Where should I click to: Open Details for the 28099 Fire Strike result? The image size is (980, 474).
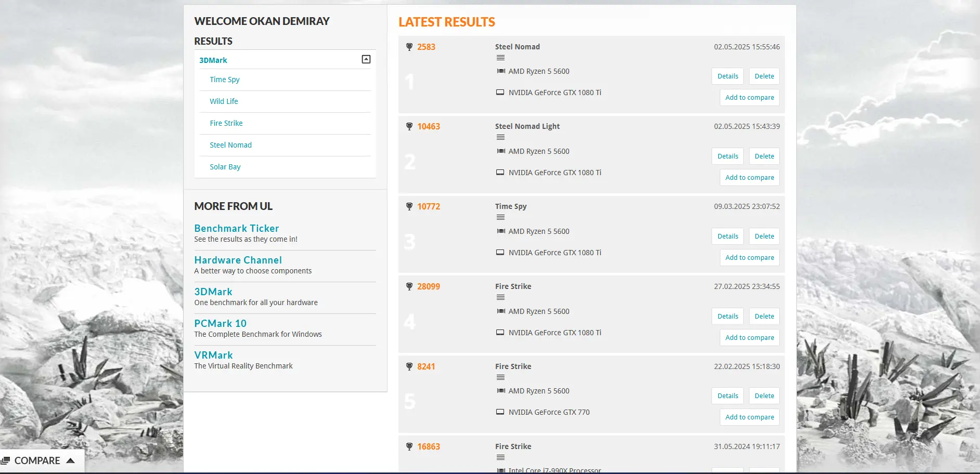728,317
